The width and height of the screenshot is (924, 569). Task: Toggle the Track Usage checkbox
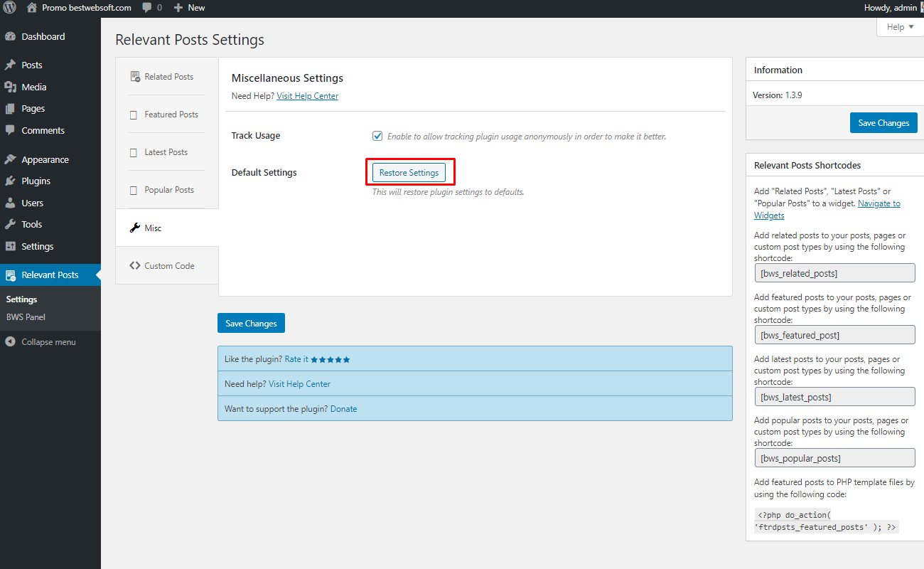(x=377, y=136)
